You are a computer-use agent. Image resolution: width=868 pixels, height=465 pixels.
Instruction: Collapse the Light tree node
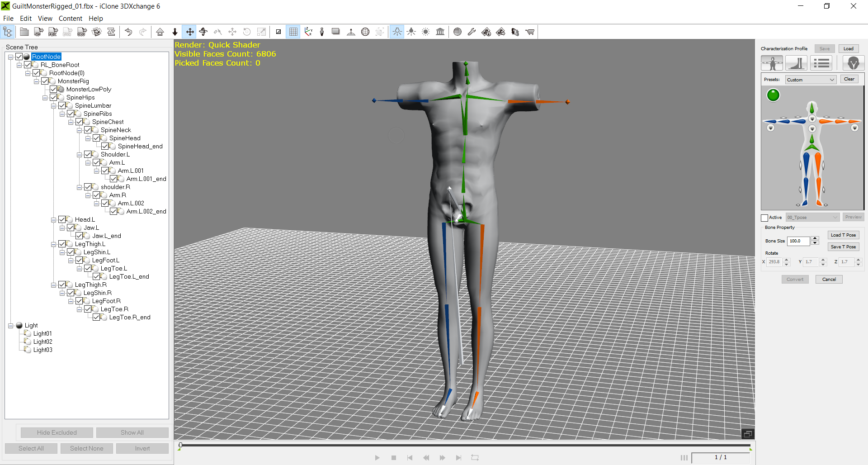tap(10, 326)
